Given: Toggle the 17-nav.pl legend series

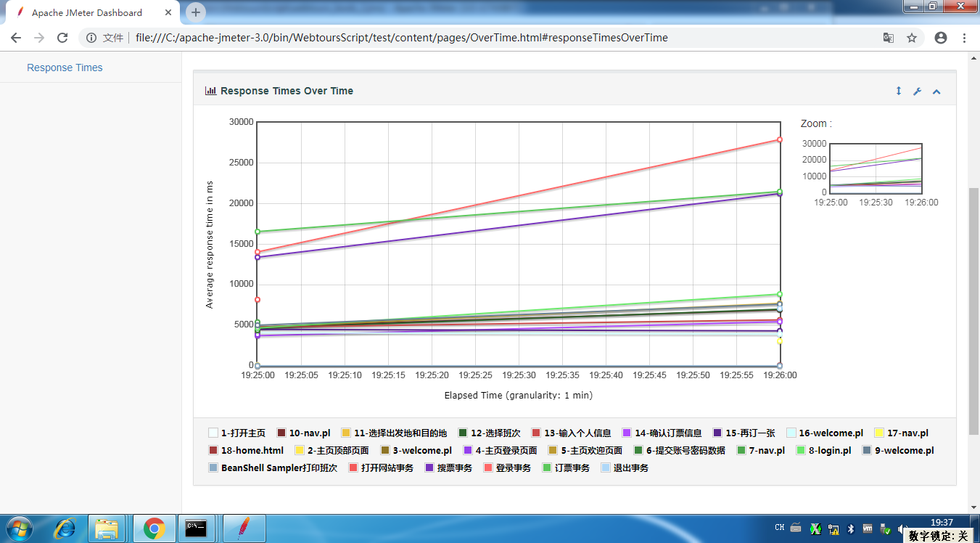Looking at the screenshot, I should (x=902, y=433).
